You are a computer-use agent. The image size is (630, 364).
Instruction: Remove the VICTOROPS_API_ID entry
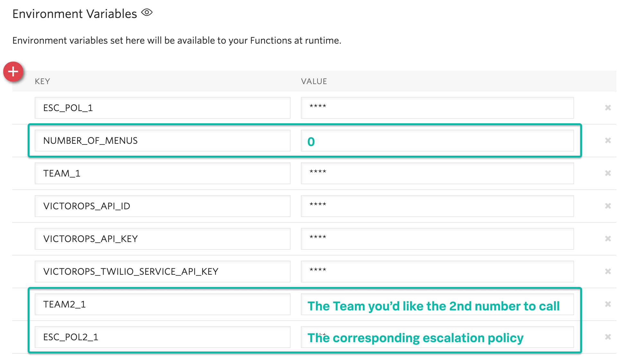(608, 206)
